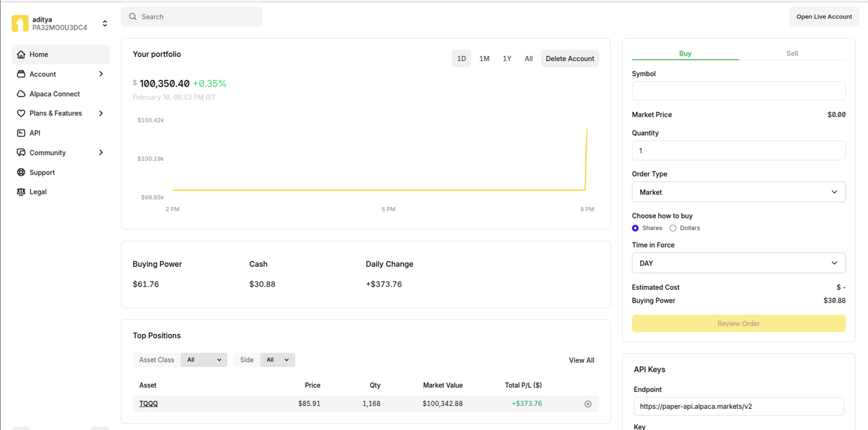The width and height of the screenshot is (868, 430).
Task: Switch to the Buy tab
Action: [685, 54]
